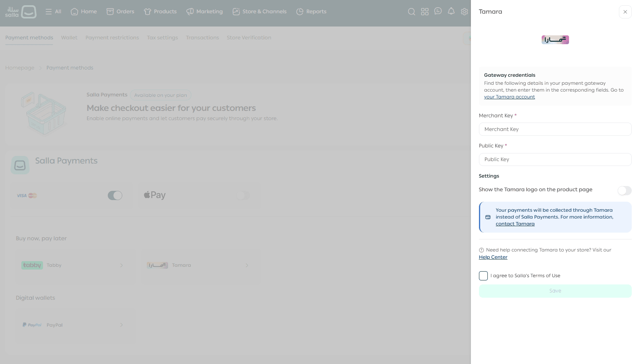Select the Payment methods tab
639x364 pixels.
coord(29,38)
